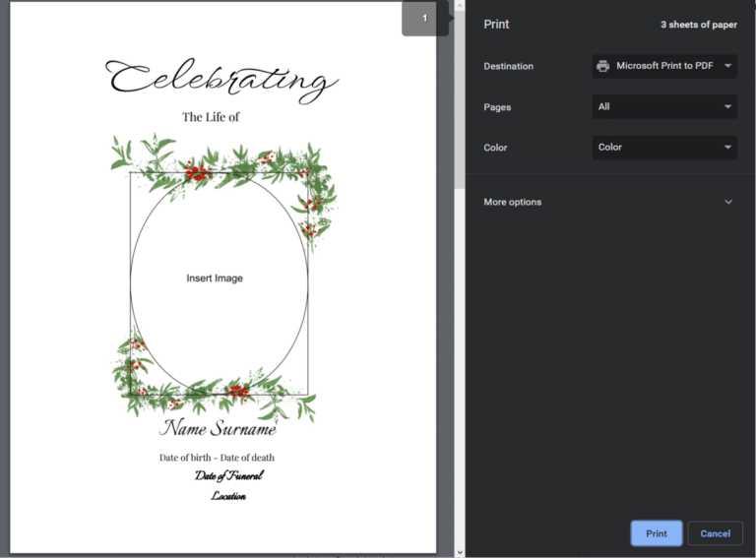Click the printer icon in Destination field
Screen dimensions: 756x558
click(x=602, y=66)
